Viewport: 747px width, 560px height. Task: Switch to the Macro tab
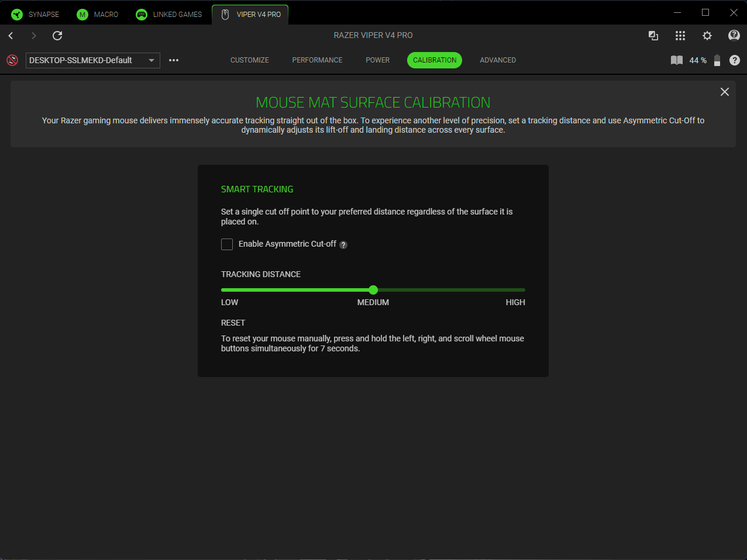point(98,15)
